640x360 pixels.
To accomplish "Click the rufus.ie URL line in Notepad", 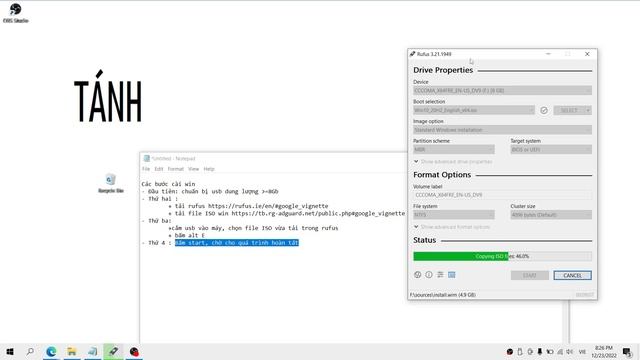I will (x=248, y=206).
